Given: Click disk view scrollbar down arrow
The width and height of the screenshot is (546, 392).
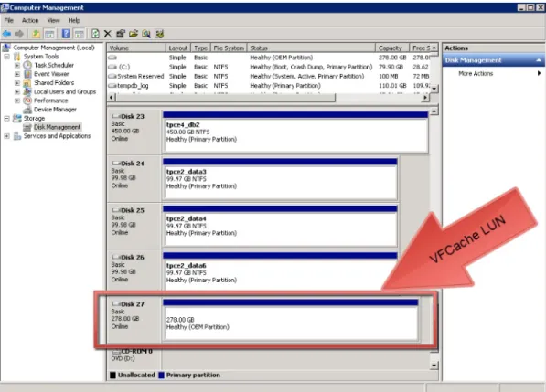Looking at the screenshot, I should (434, 366).
